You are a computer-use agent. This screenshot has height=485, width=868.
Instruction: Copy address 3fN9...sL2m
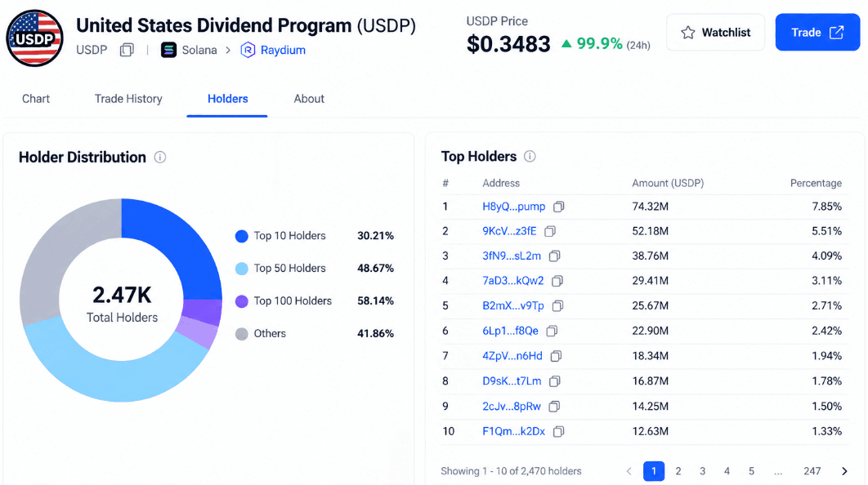(554, 256)
